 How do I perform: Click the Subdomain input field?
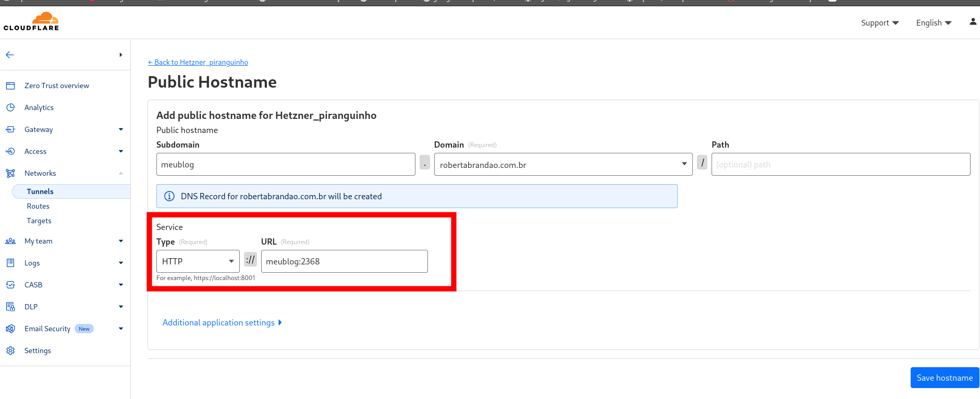tap(286, 164)
